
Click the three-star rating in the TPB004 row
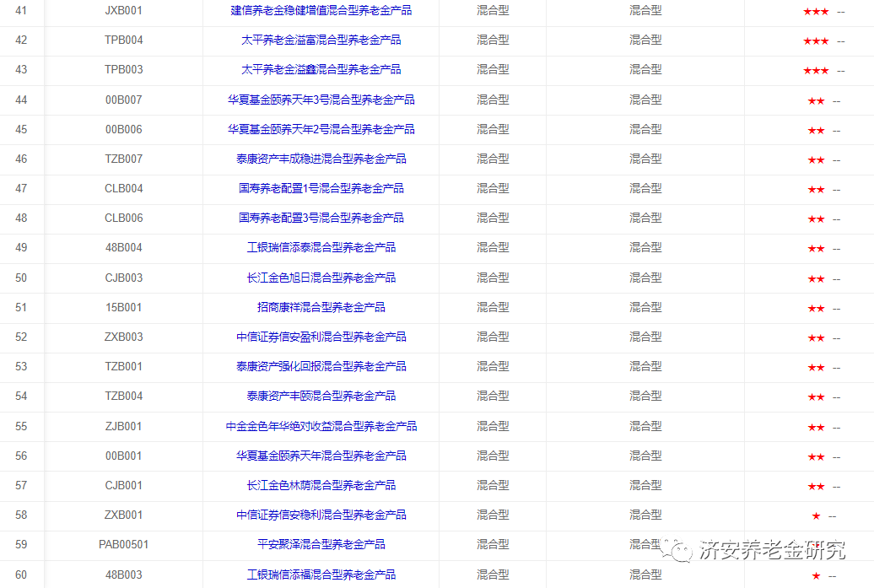816,41
